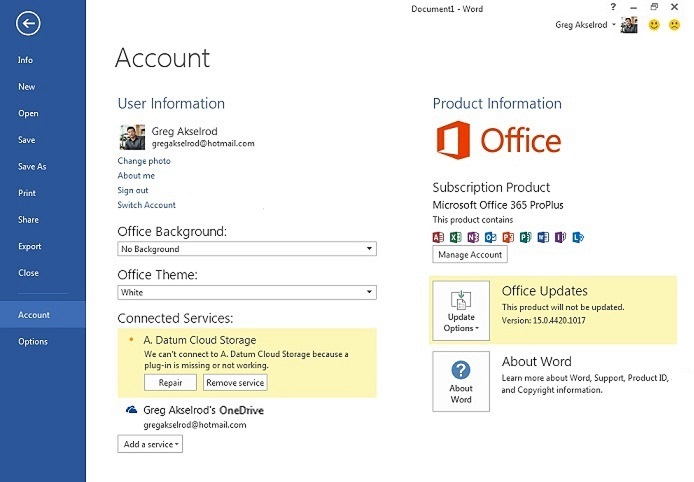Click Greg Akselrod's OneDrive entry
Screen dimensions: 694x482
coord(204,410)
